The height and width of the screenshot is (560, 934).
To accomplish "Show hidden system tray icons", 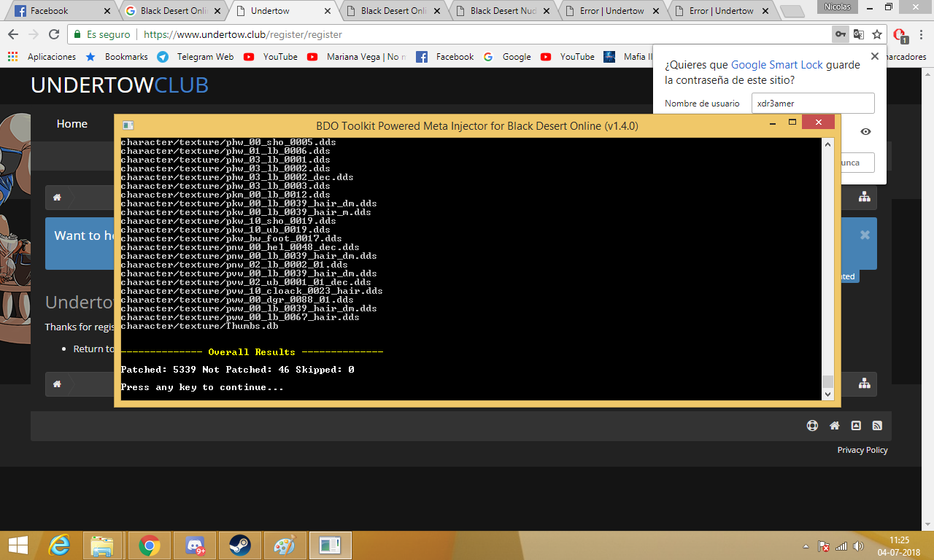I will point(806,546).
